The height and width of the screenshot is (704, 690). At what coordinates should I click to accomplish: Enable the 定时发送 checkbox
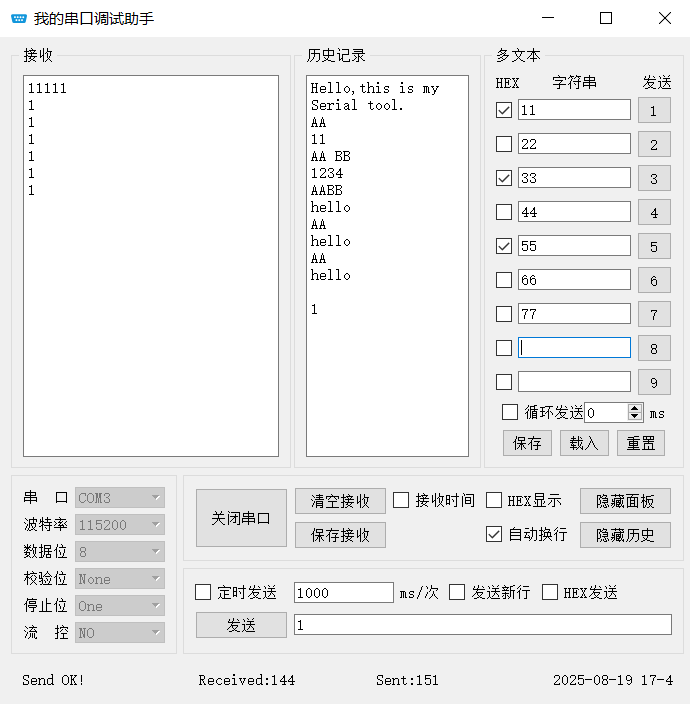click(x=203, y=592)
